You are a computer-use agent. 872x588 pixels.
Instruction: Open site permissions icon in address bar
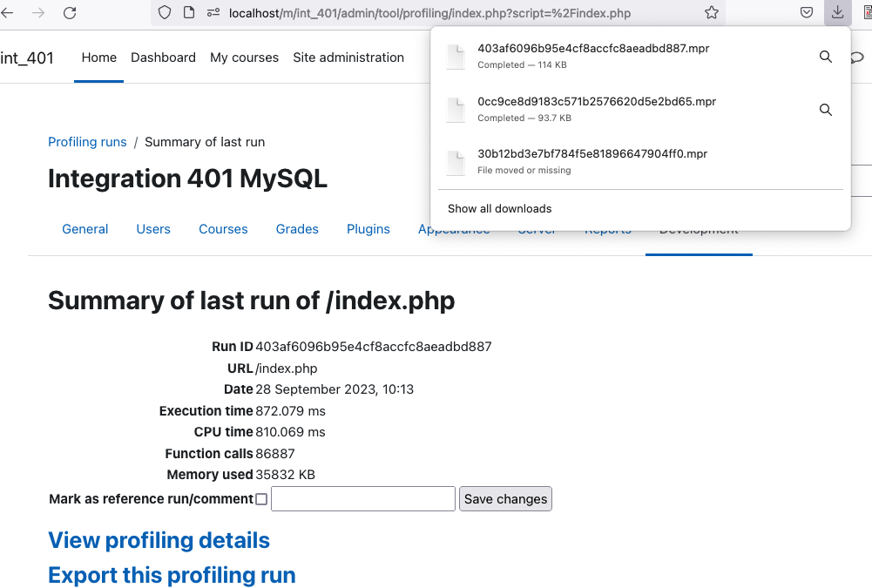pos(213,12)
